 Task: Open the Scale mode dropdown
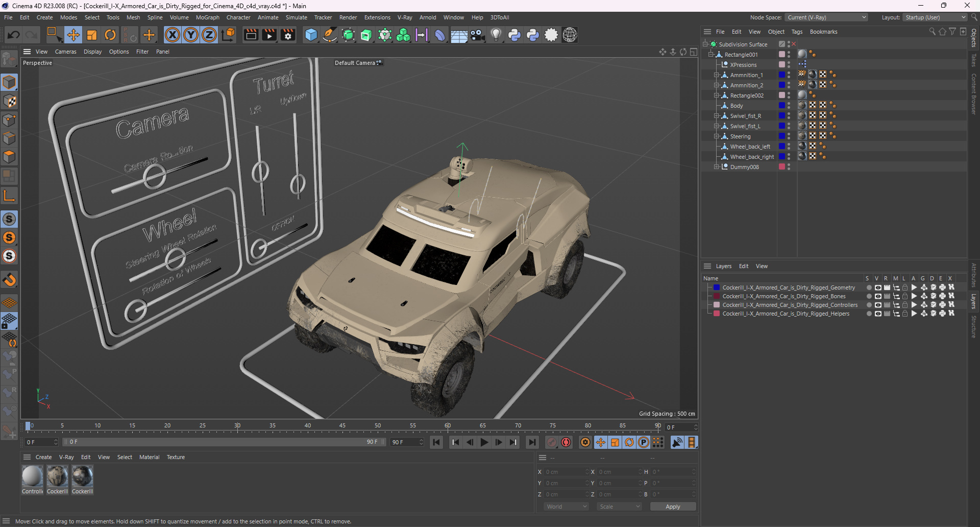click(x=620, y=507)
